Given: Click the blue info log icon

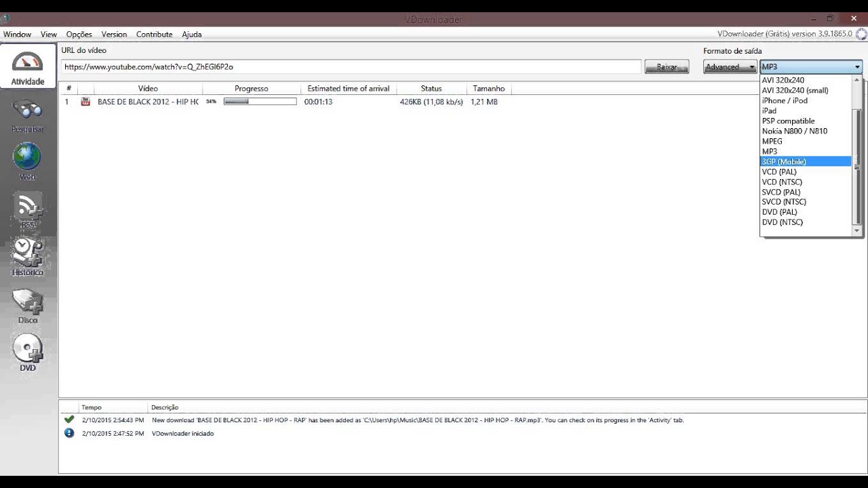Looking at the screenshot, I should [x=68, y=433].
